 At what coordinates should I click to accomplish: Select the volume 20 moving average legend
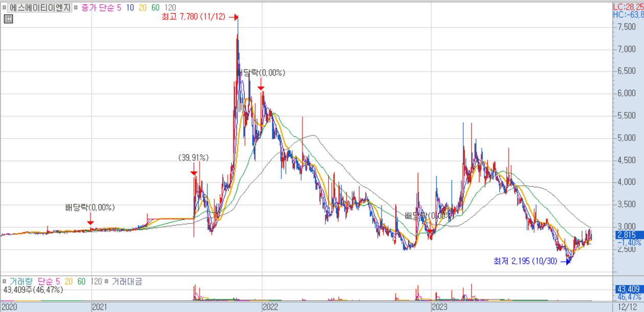69,281
